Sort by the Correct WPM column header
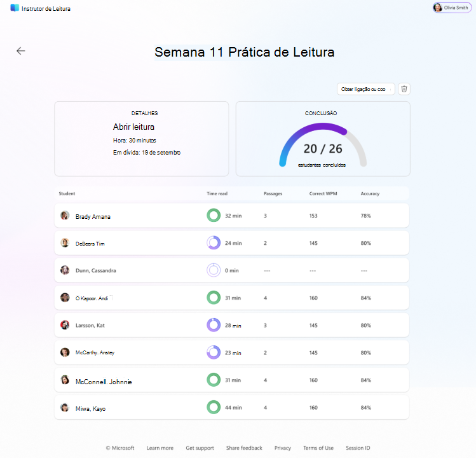This screenshot has width=476, height=458. tap(323, 193)
